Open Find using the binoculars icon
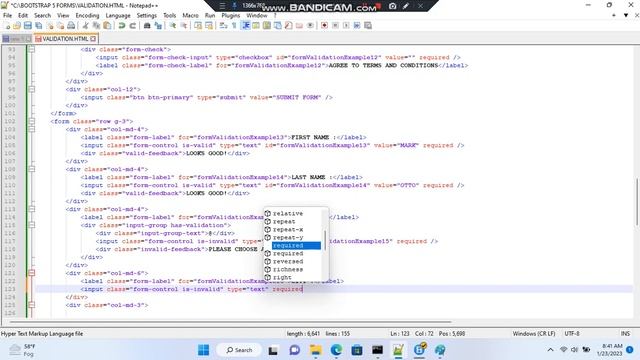 pyautogui.click(x=147, y=26)
